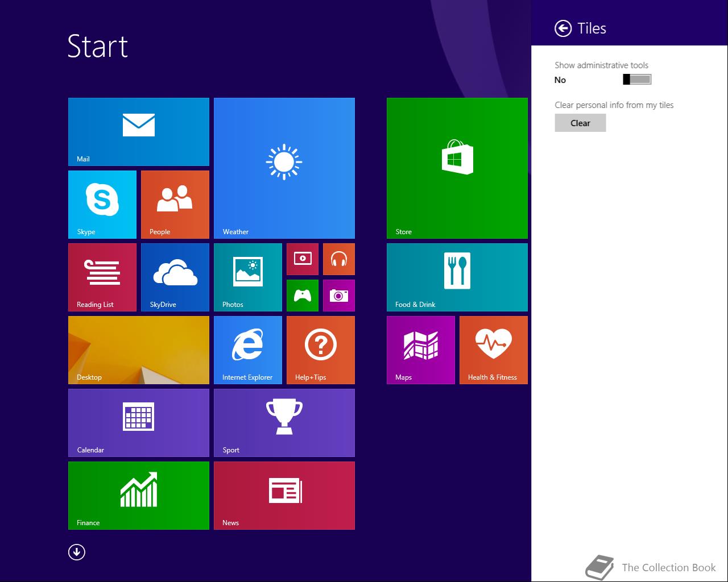728x582 pixels.
Task: Open the Desktop tile
Action: click(x=139, y=350)
